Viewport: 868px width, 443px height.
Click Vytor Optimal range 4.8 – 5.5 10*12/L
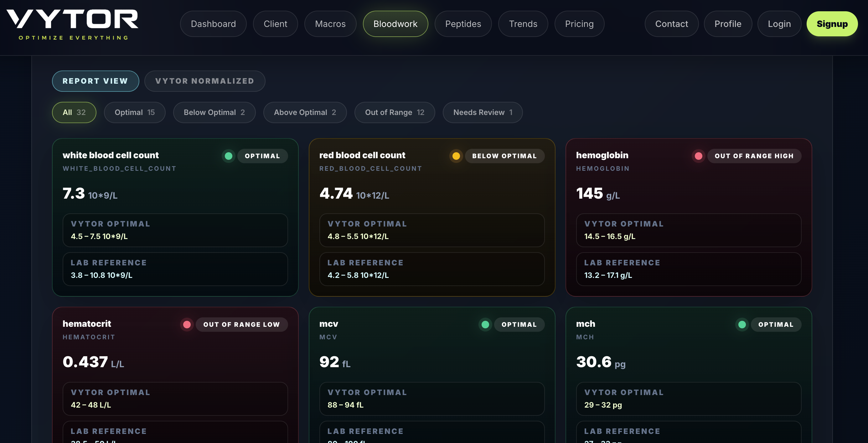coord(432,230)
